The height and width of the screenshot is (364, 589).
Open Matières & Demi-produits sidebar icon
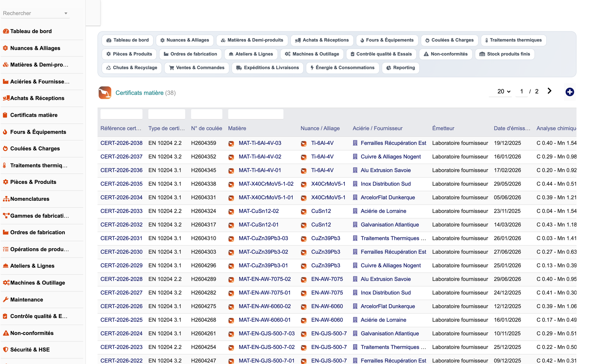click(5, 65)
